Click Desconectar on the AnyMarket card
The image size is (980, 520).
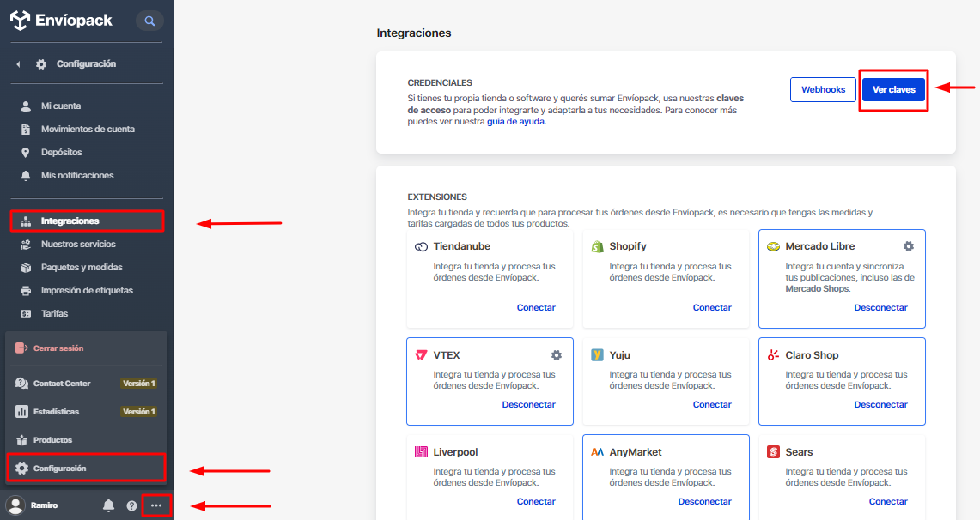[x=704, y=501]
